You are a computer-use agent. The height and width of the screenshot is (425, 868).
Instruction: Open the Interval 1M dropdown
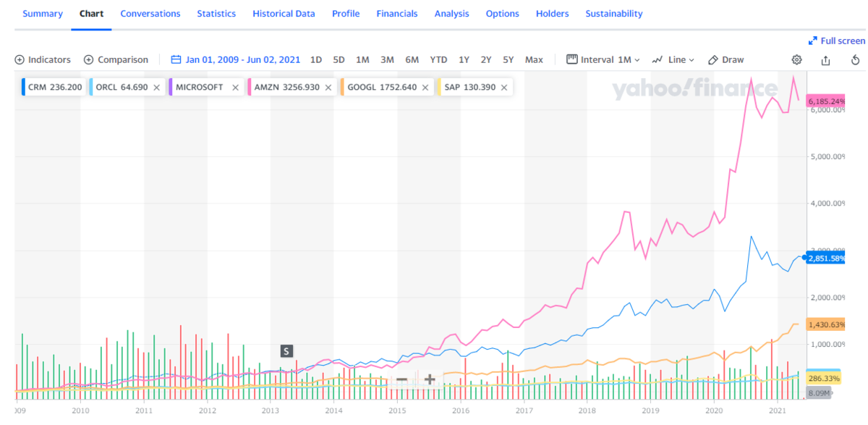(x=603, y=60)
